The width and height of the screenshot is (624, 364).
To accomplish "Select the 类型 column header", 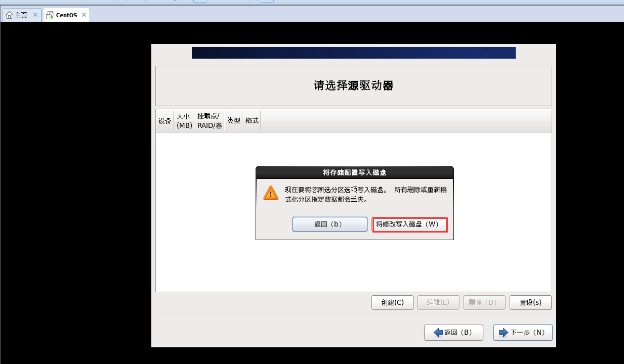I will tap(234, 121).
